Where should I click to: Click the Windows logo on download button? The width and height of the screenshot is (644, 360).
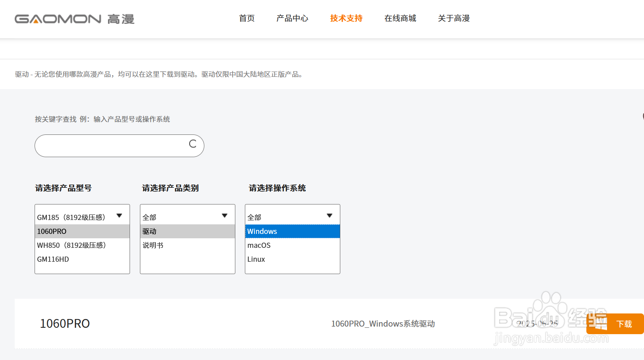pyautogui.click(x=600, y=324)
